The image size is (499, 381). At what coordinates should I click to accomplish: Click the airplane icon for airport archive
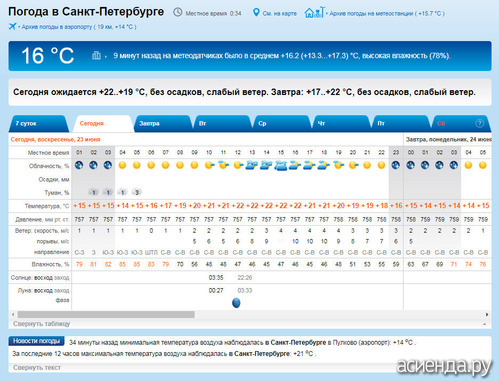click(12, 26)
